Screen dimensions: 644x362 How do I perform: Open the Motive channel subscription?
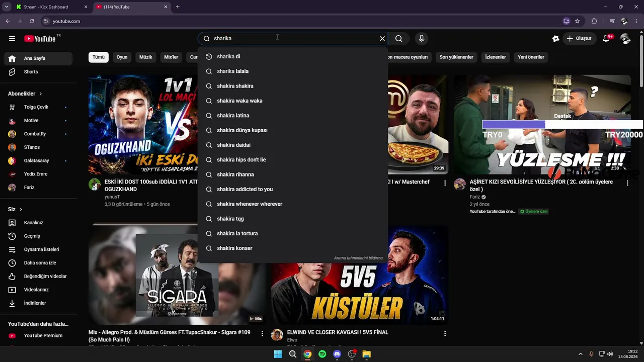38,121
